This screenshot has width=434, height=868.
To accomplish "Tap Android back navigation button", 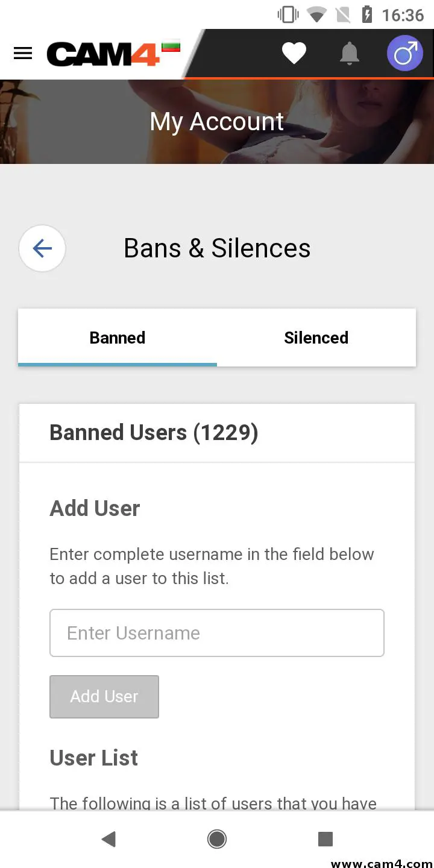I will pos(108,838).
